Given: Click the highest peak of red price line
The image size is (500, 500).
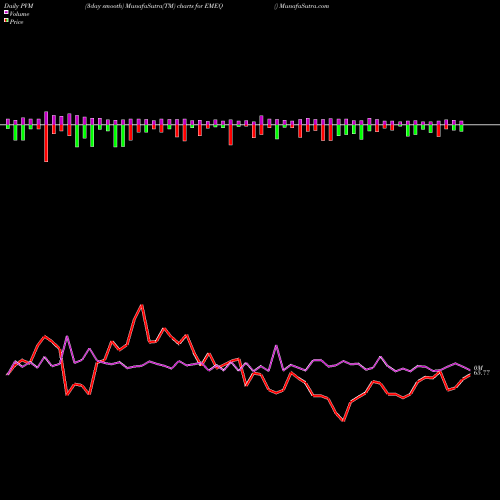Looking at the screenshot, I should pos(142,305).
